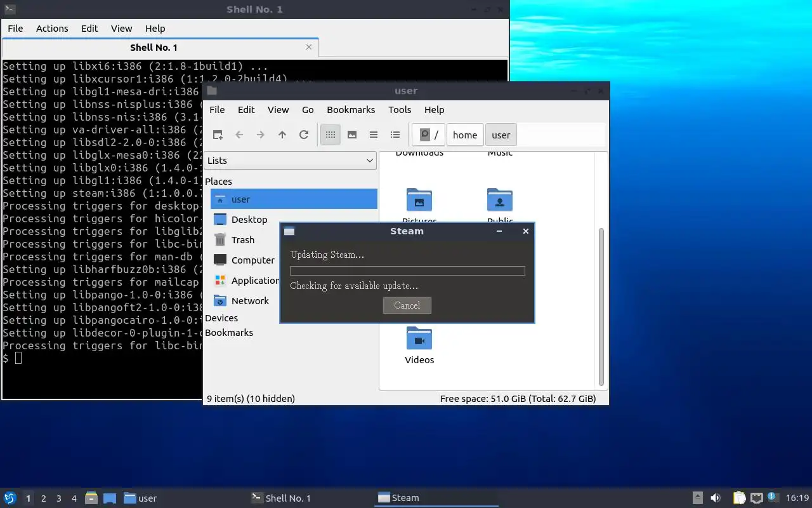Screen dimensions: 812x508
Task: Close the Steam update dialog
Action: tap(525, 231)
